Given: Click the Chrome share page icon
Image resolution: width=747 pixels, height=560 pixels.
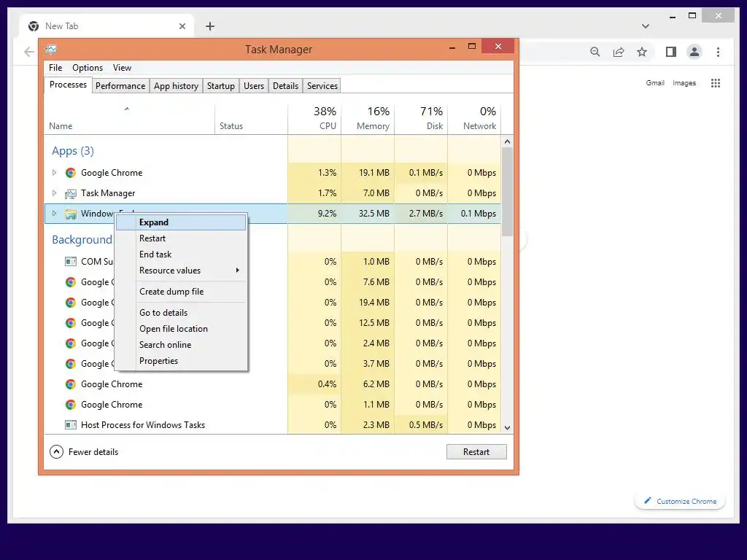Looking at the screenshot, I should coord(619,52).
